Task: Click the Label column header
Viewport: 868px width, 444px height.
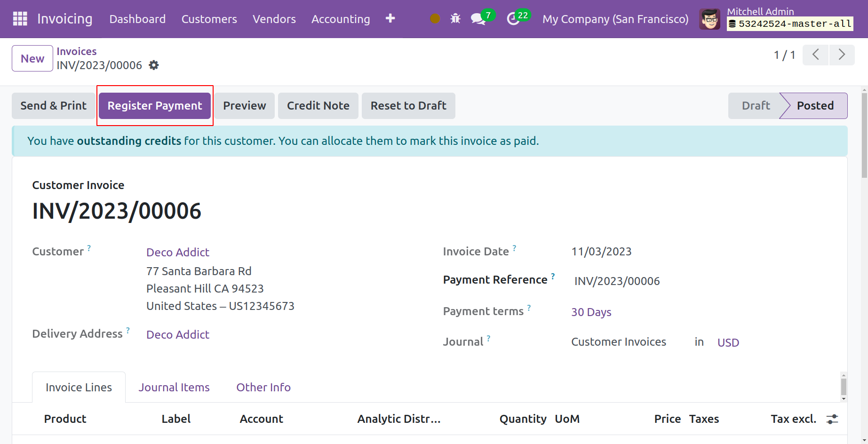Action: 176,419
